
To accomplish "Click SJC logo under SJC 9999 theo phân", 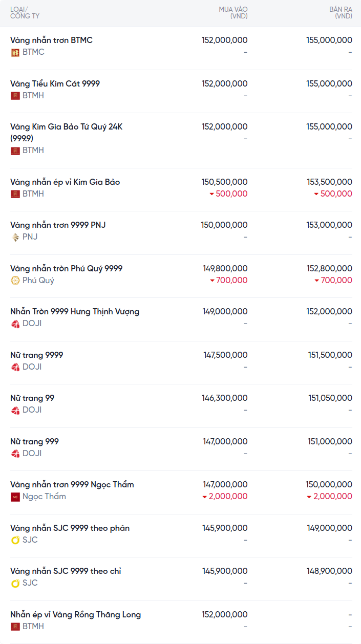I will (x=15, y=540).
